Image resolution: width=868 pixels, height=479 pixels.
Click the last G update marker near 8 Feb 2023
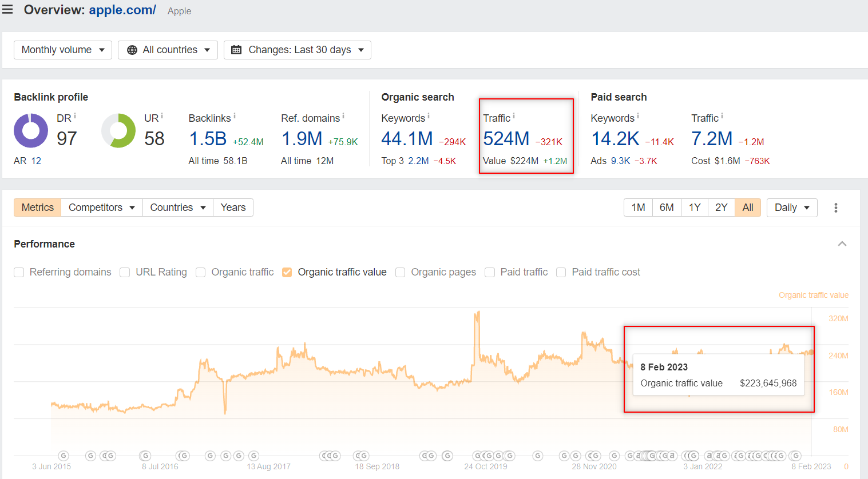[795, 456]
